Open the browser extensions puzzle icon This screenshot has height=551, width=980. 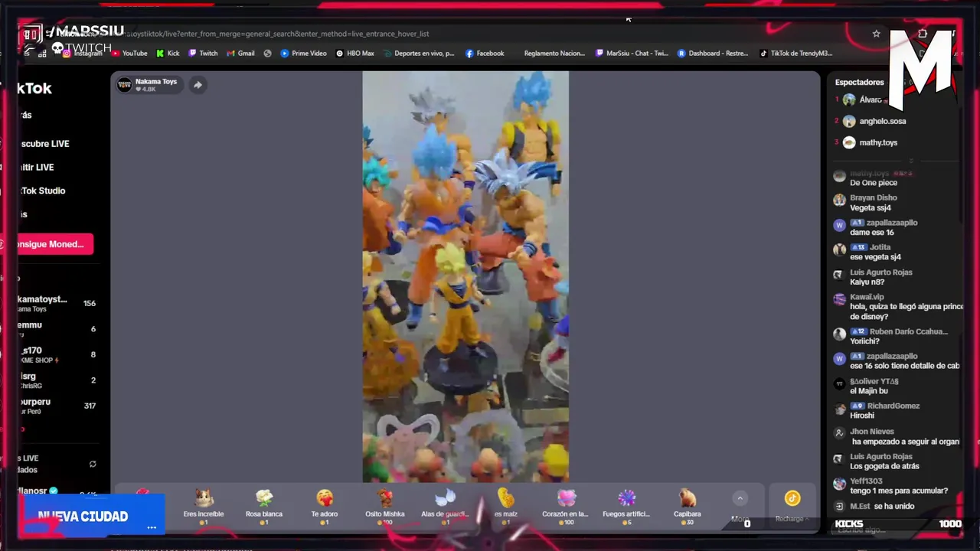pos(923,34)
